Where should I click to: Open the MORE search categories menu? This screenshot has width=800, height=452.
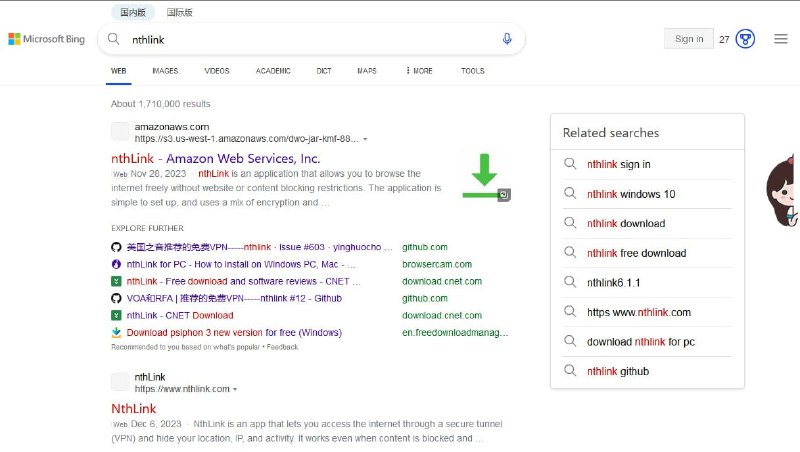click(419, 71)
